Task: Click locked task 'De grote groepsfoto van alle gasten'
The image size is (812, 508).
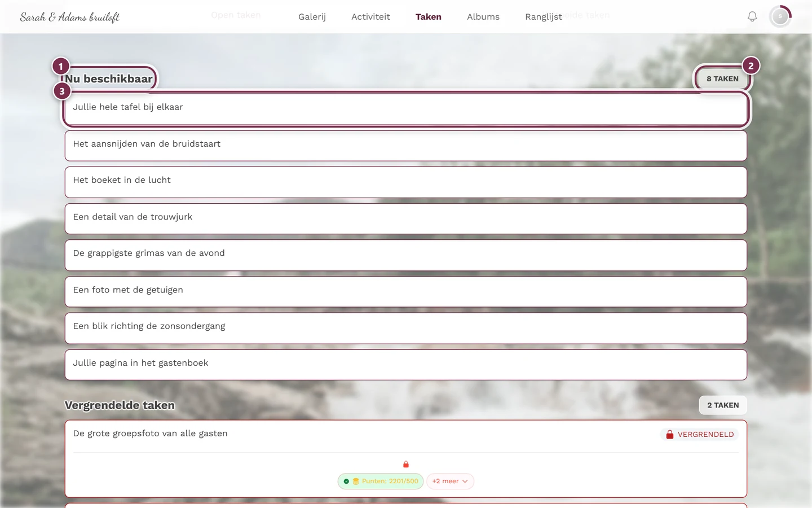Action: pyautogui.click(x=406, y=459)
